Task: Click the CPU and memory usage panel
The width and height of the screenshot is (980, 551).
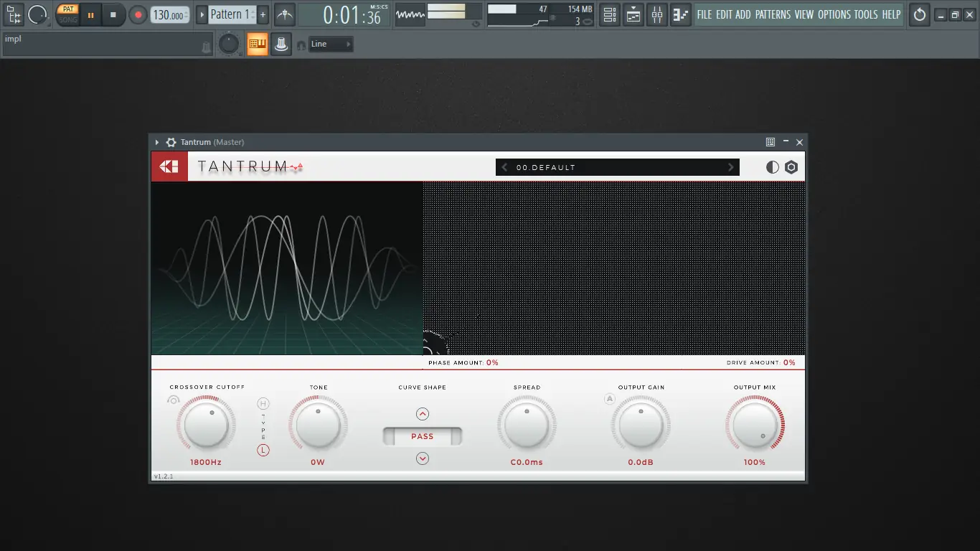Action: coord(542,14)
